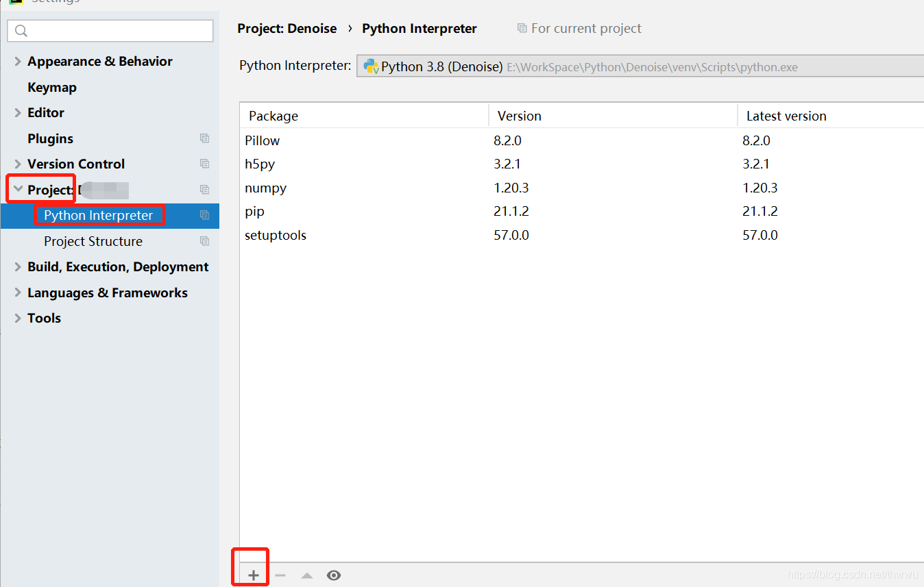Click Pillow latest version 8.2.0 cell

click(756, 140)
